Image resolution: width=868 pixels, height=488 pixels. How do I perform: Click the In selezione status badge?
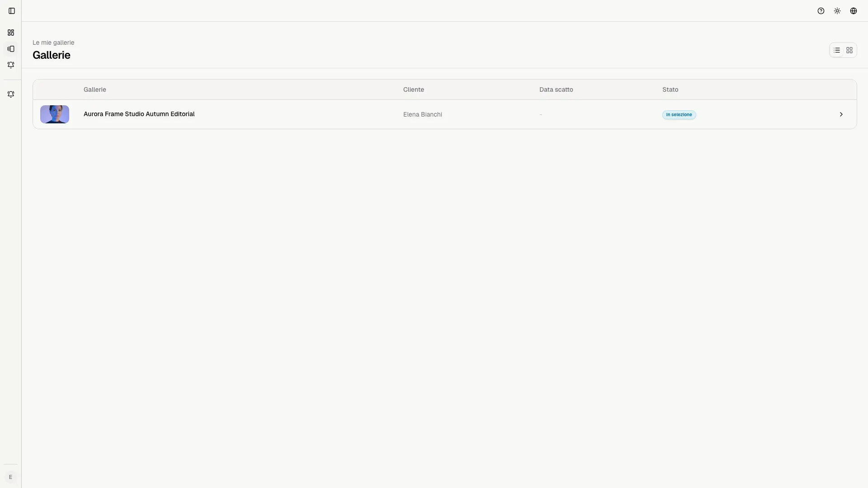[x=679, y=115]
